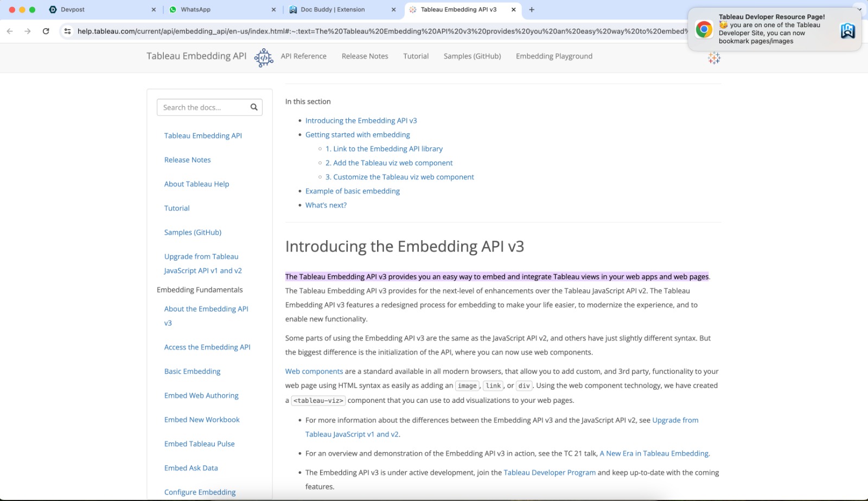
Task: Click the highlighted first sentence of the introduction
Action: tap(497, 277)
